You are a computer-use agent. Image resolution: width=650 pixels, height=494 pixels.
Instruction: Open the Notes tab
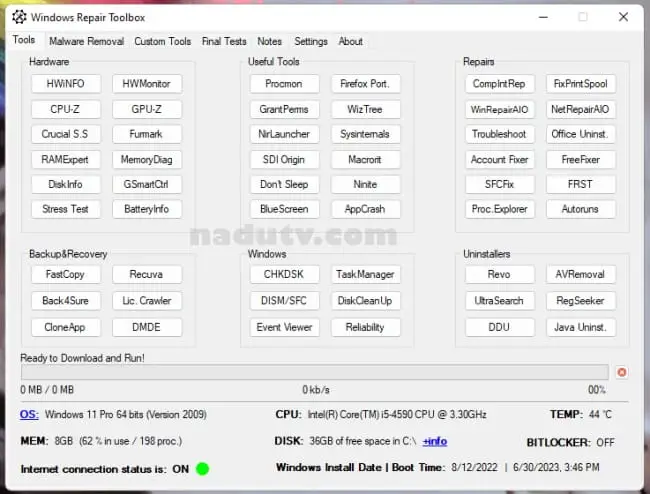coord(269,41)
